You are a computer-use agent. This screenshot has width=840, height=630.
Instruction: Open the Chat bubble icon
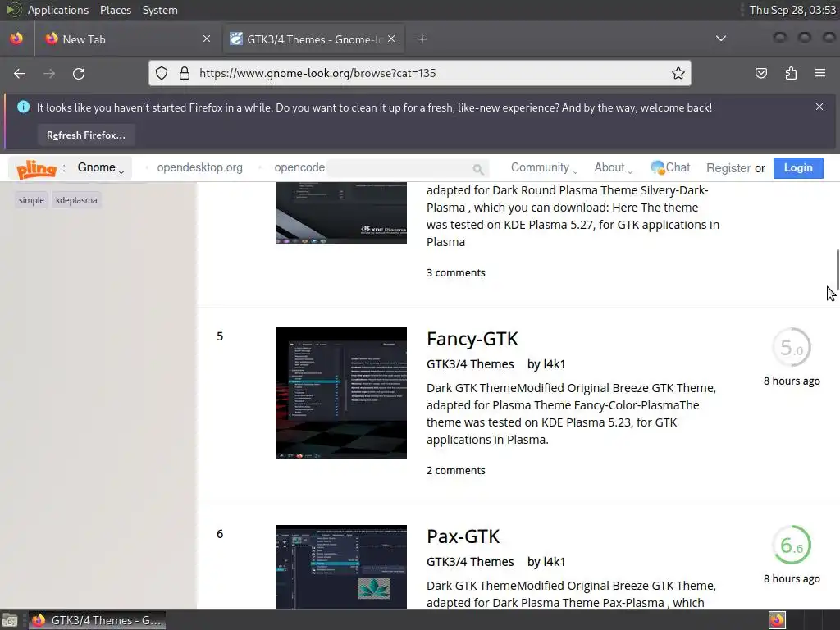pyautogui.click(x=657, y=167)
